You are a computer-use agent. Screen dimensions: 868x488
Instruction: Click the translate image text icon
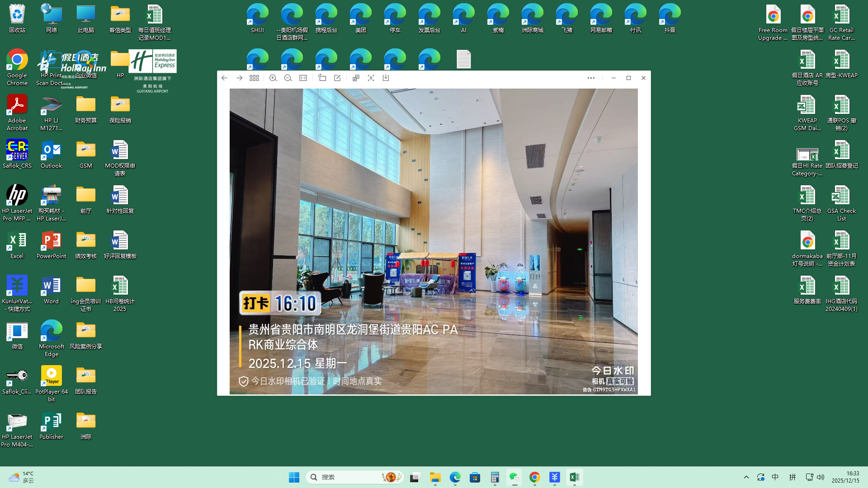click(356, 78)
